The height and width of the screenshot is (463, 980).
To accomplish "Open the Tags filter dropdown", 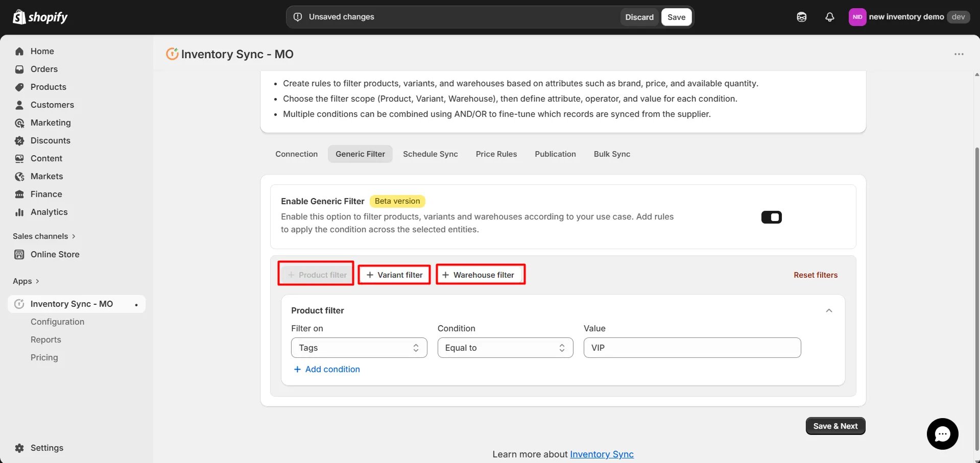I will tap(359, 348).
